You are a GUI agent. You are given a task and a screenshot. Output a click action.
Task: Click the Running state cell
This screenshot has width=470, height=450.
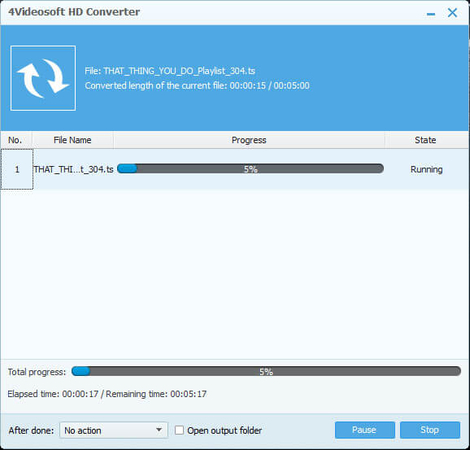426,169
